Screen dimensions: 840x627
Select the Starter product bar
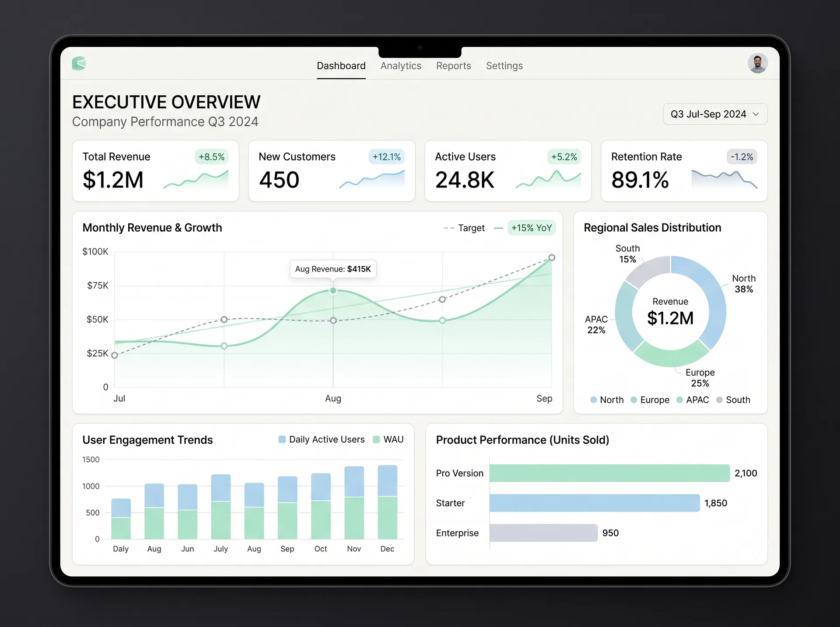[595, 503]
